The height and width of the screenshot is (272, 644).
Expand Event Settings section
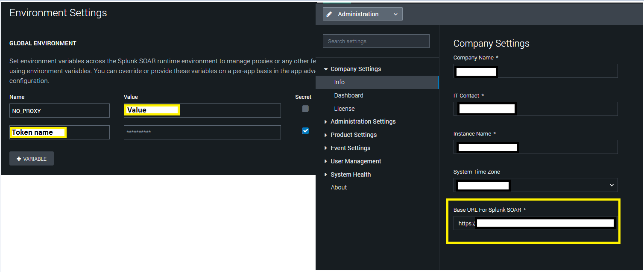click(350, 148)
